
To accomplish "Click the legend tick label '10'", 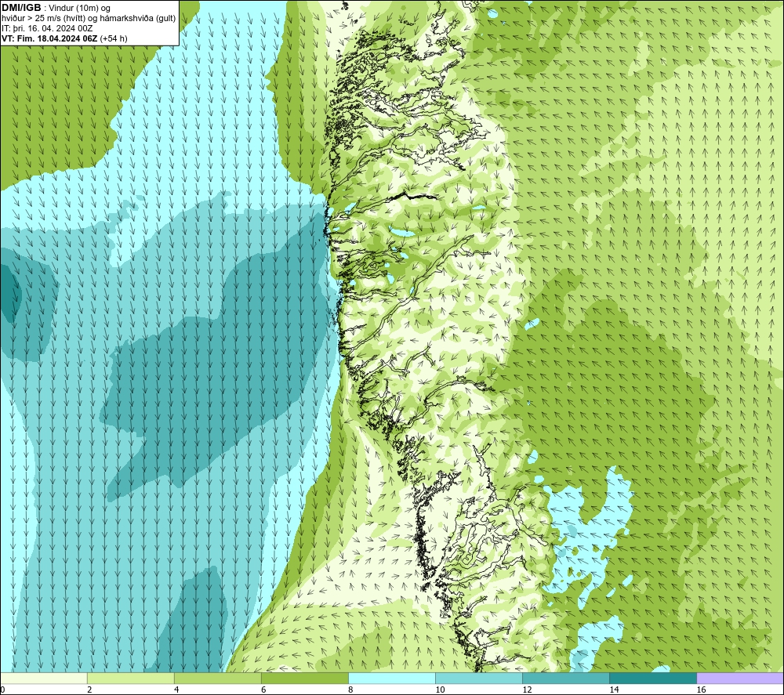I will pyautogui.click(x=440, y=690).
